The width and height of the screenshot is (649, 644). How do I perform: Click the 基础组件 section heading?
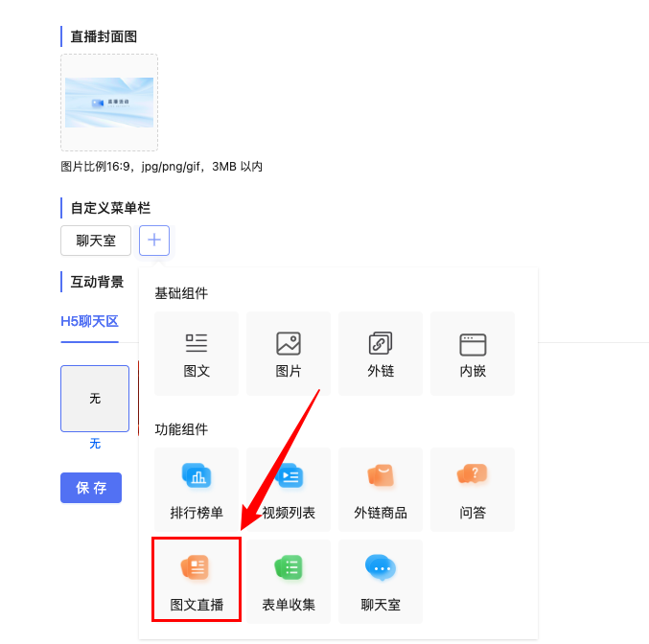coord(181,293)
